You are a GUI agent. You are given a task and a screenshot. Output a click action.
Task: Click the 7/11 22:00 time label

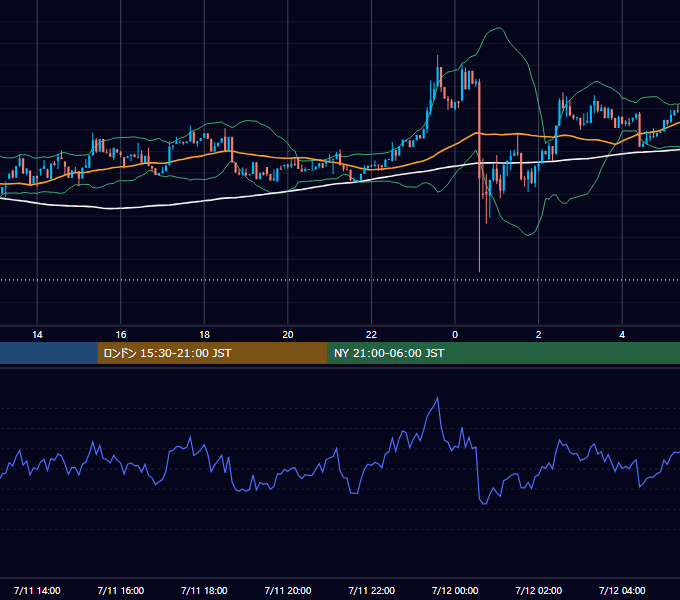pyautogui.click(x=372, y=590)
